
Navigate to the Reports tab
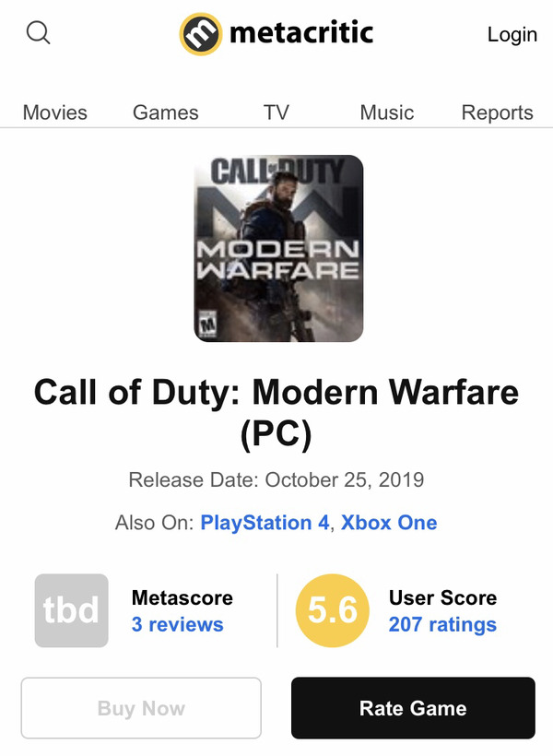tap(497, 112)
